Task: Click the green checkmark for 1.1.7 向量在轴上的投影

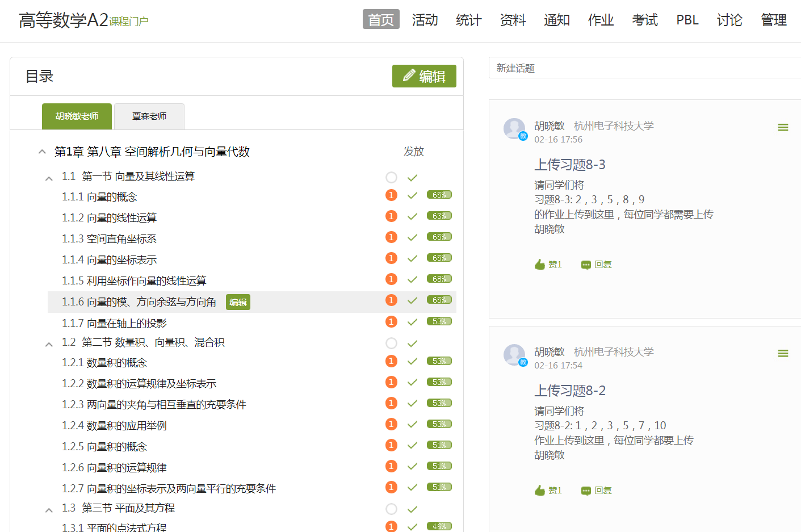Action: (413, 322)
